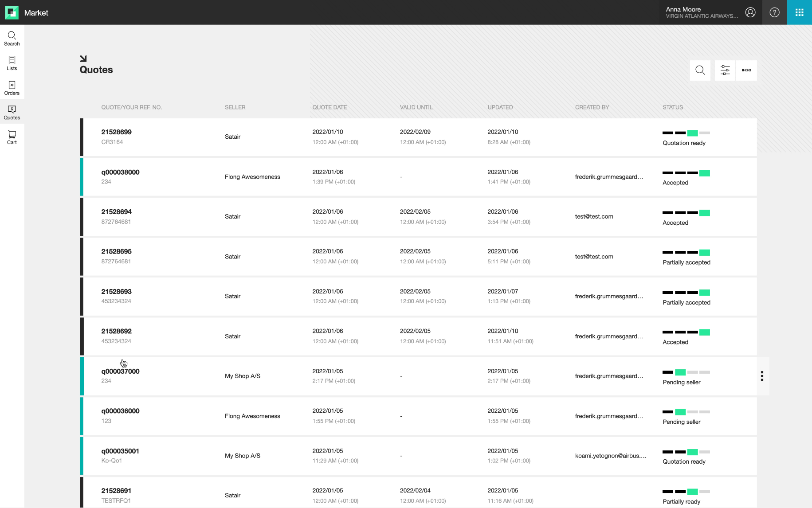812x508 pixels.
Task: Click test@test.com in the 21528694 row
Action: point(594,217)
